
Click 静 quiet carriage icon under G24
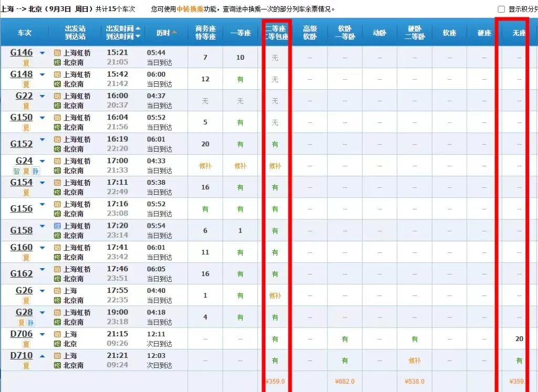coord(36,171)
